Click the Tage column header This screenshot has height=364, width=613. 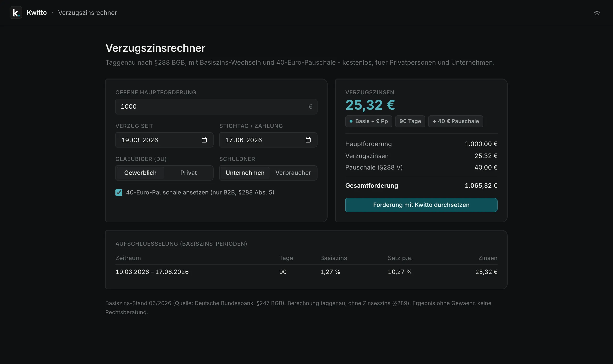(x=286, y=258)
